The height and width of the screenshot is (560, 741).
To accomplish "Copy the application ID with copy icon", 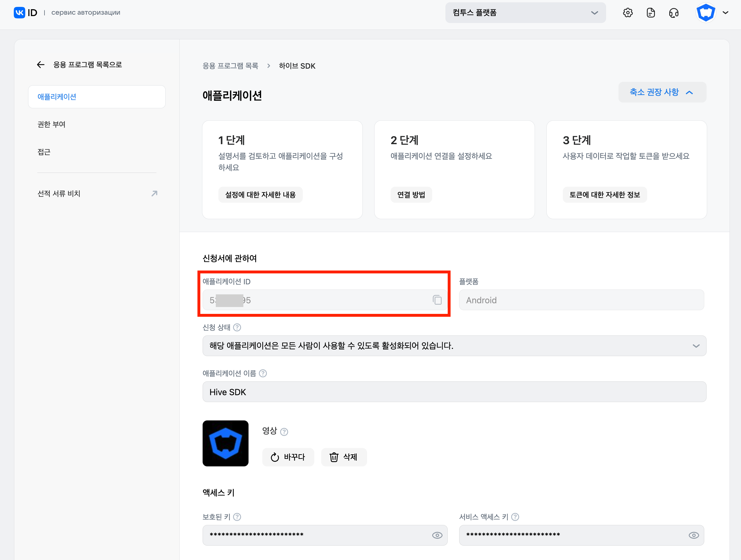I will [x=437, y=300].
